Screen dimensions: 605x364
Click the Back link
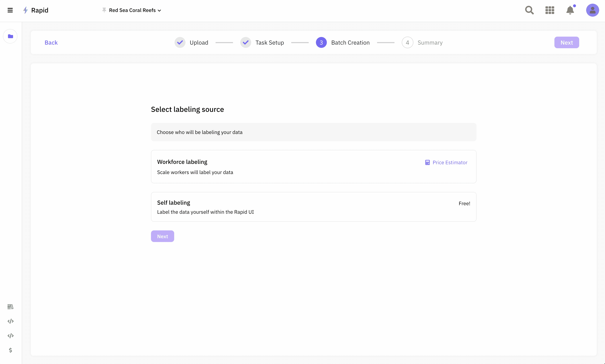coord(51,43)
